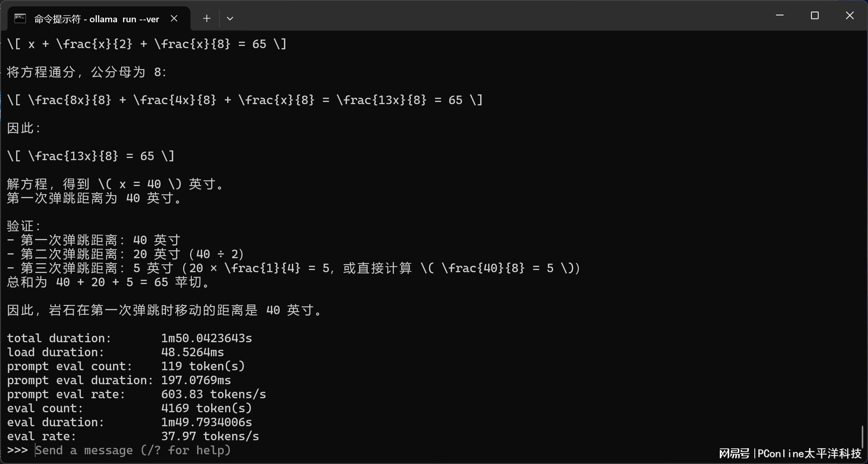Click the PConline太平洋科技 watermark text
The image size is (868, 464).
coord(809,454)
